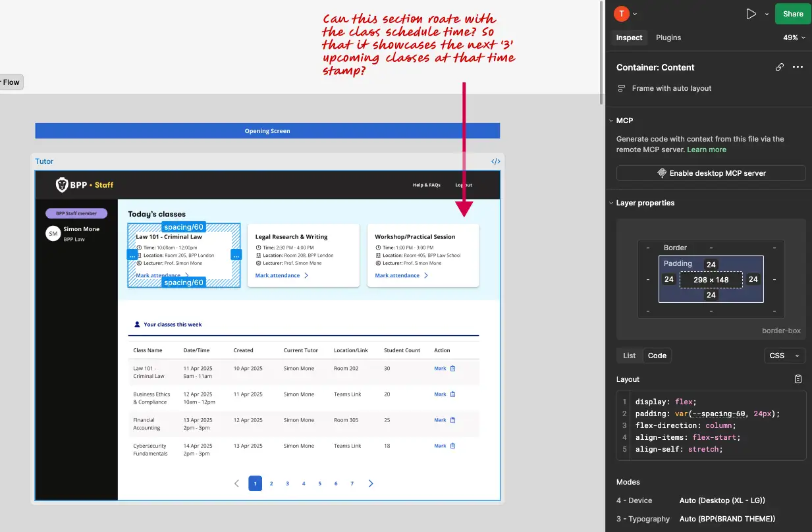Image resolution: width=812 pixels, height=532 pixels.
Task: Click person icon beside Your classes this week
Action: pyautogui.click(x=137, y=325)
